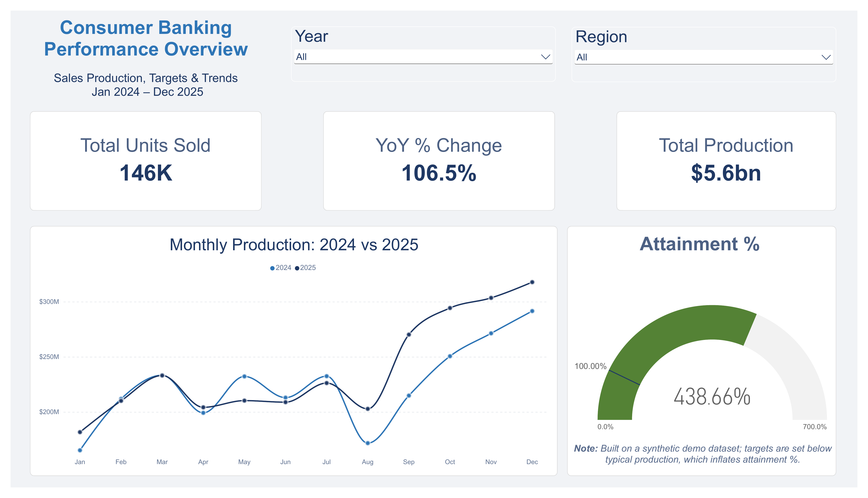Click the 0.0% gauge minimum label
This screenshot has width=868, height=498.
(605, 427)
